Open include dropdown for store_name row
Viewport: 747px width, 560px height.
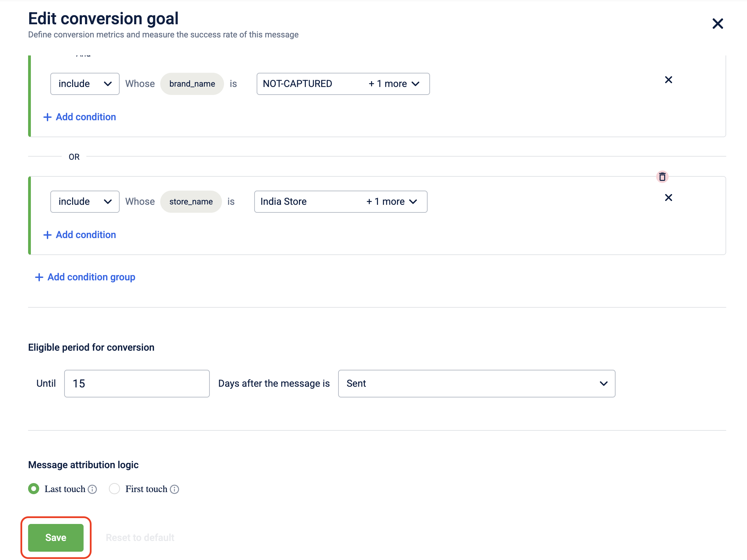click(x=85, y=202)
